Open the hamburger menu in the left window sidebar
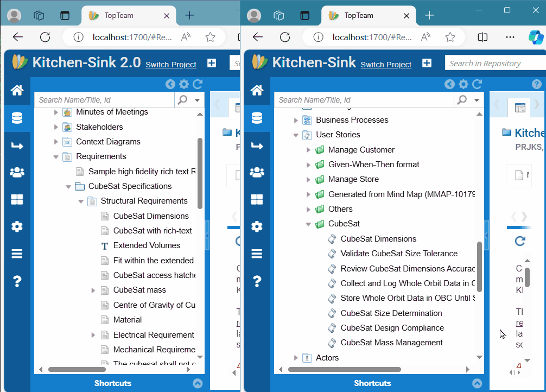Image resolution: width=546 pixels, height=392 pixels. pyautogui.click(x=17, y=254)
